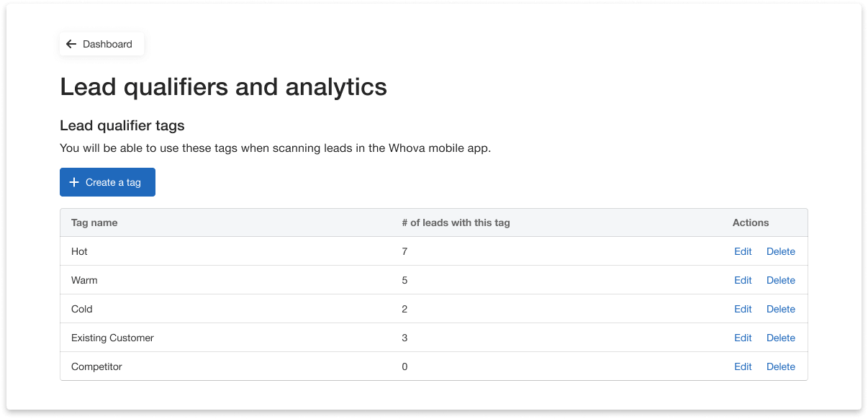
Task: Click the back arrow icon beside Dashboard
Action: click(x=71, y=44)
